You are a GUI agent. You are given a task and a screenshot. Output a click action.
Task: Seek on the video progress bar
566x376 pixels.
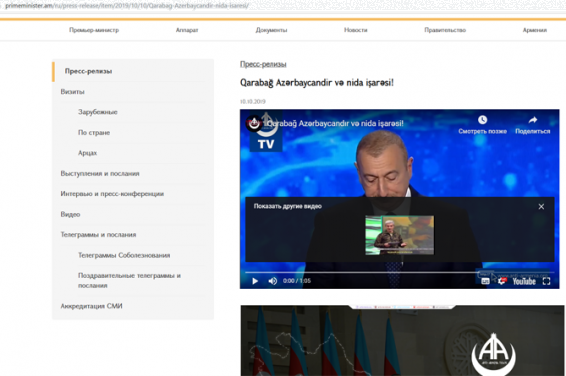[x=399, y=272]
